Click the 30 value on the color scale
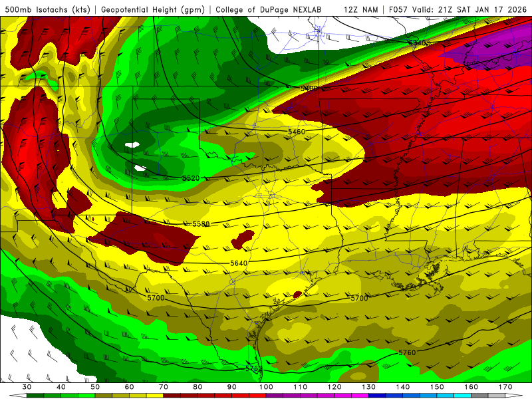The height and width of the screenshot is (399, 532). point(27,387)
